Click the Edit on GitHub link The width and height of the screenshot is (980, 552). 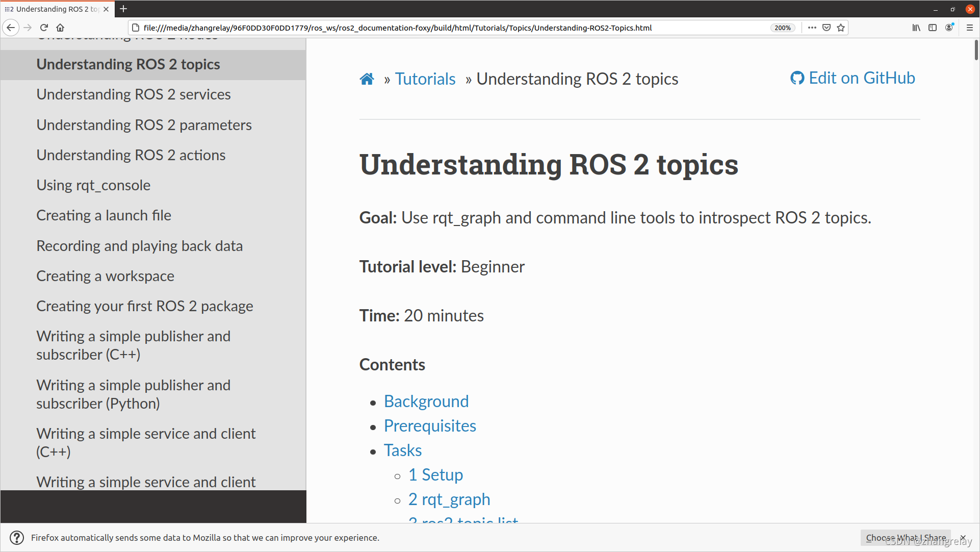click(x=853, y=78)
